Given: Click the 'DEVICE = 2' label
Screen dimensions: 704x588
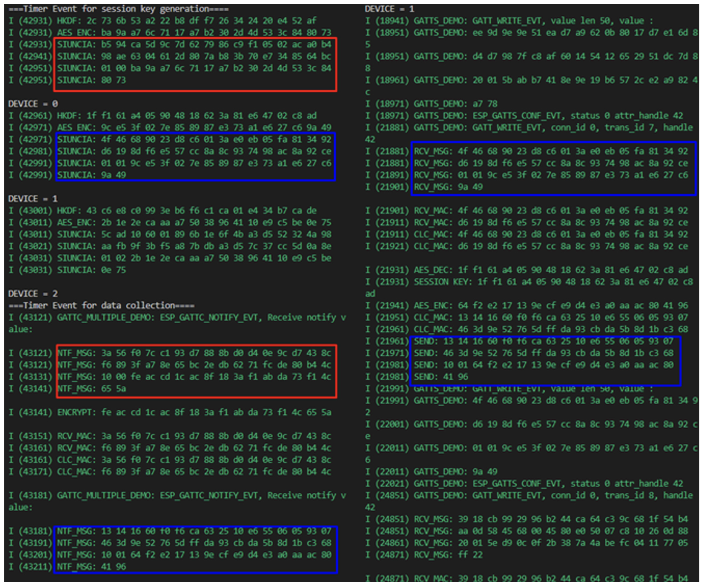Looking at the screenshot, I should [x=33, y=294].
